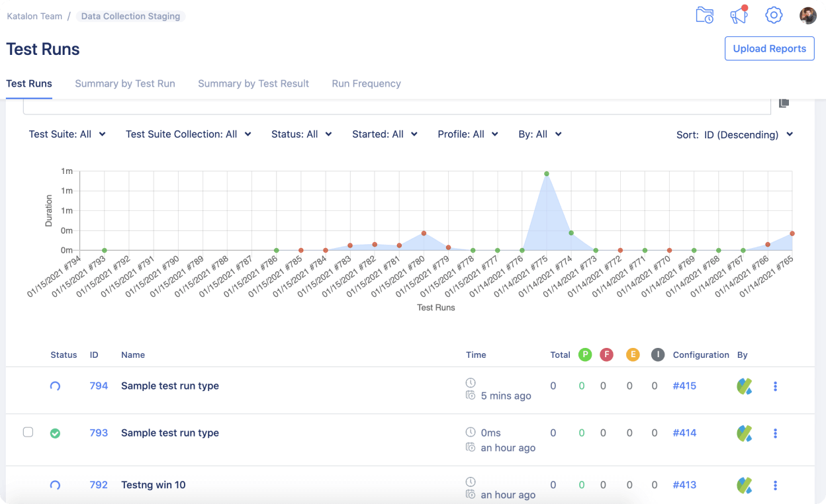826x504 pixels.
Task: Open the user profile avatar
Action: point(808,15)
